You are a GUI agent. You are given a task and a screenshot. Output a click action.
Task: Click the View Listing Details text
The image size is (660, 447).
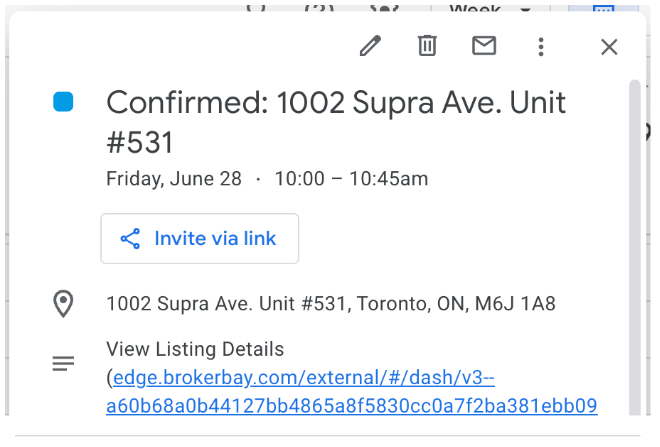coord(195,349)
